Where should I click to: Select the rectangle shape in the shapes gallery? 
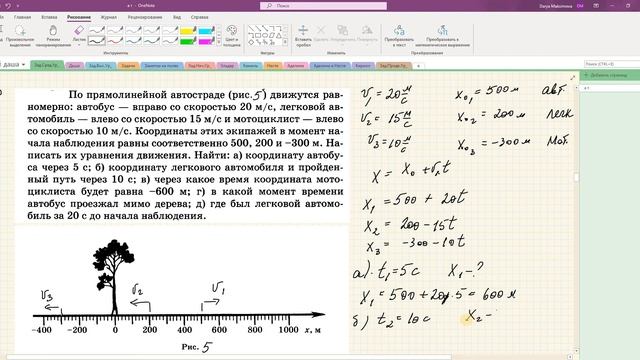pos(258,36)
